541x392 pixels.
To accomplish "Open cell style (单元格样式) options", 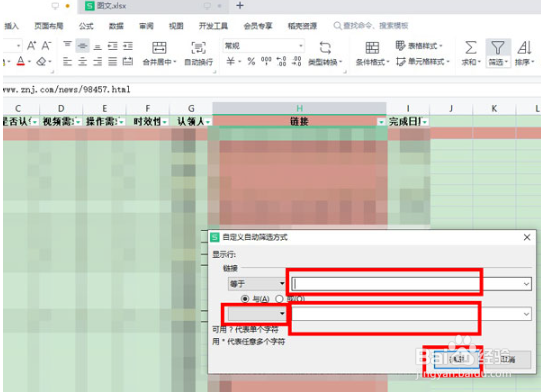I will 423,62.
